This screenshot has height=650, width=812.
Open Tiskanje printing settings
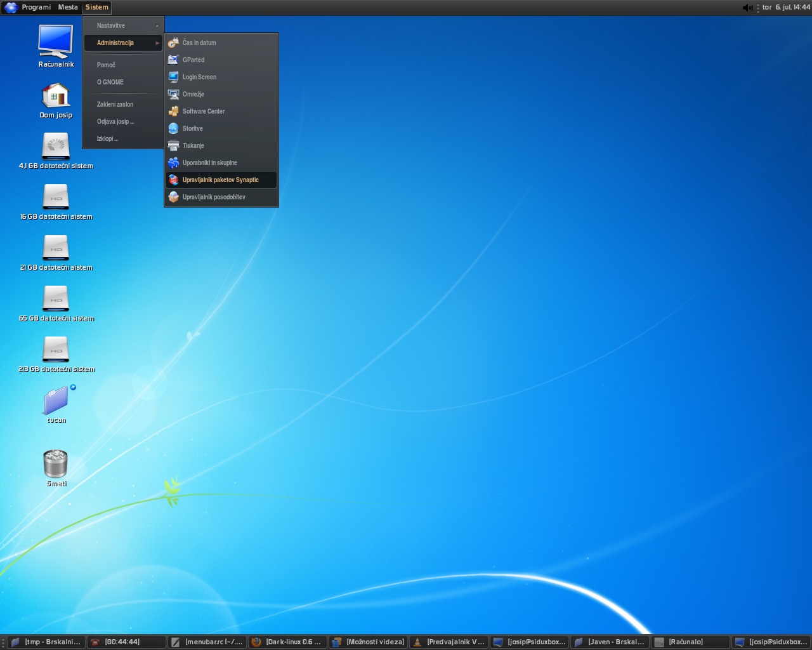(221, 145)
